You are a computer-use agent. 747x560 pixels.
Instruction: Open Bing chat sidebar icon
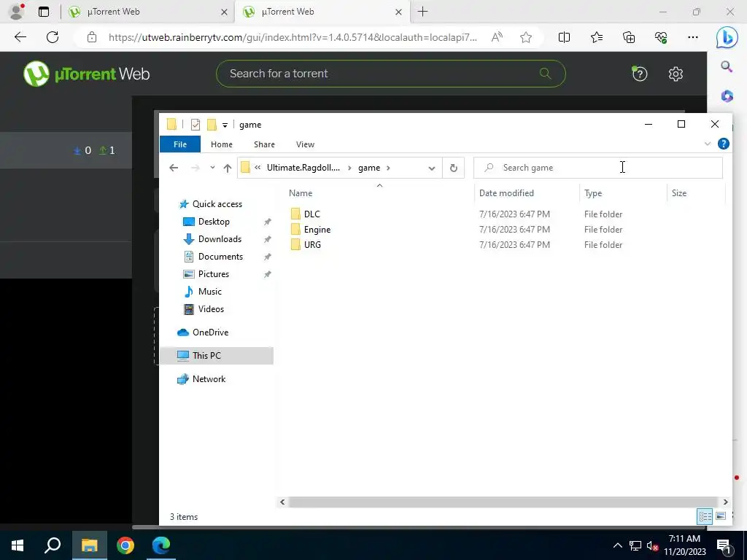(727, 37)
